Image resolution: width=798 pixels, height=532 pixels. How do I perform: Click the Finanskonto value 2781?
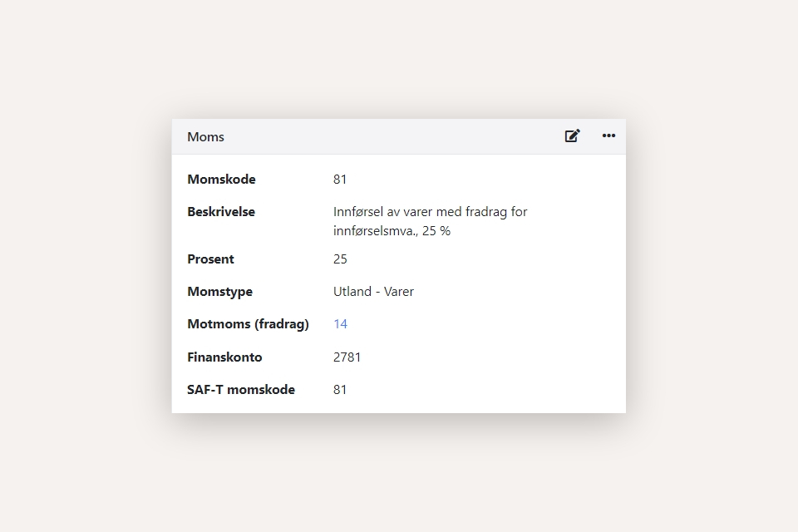(x=347, y=357)
